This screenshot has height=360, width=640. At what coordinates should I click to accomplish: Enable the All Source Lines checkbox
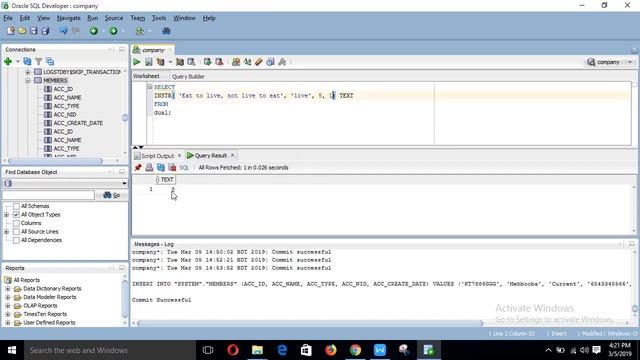pyautogui.click(x=16, y=232)
